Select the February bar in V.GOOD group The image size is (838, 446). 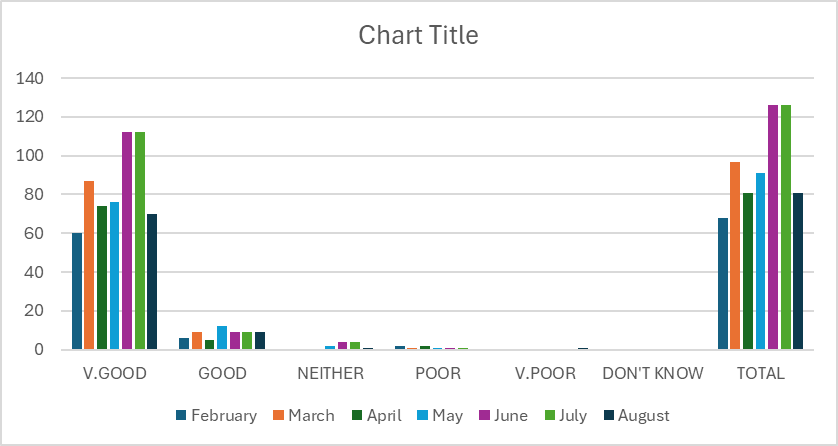[x=77, y=291]
